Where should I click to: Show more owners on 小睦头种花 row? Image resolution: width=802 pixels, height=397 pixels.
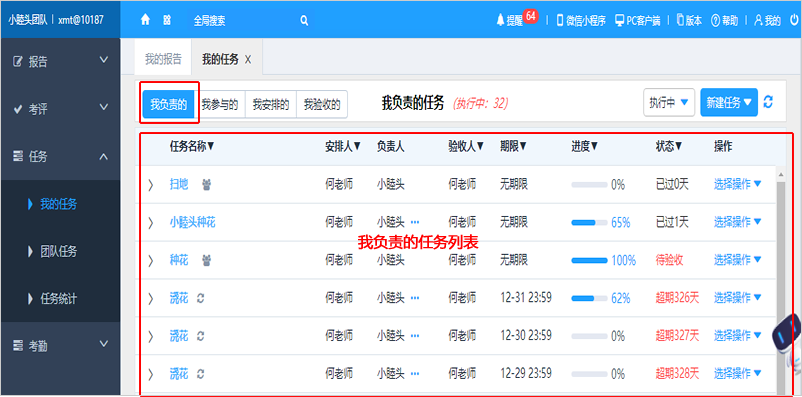(415, 222)
